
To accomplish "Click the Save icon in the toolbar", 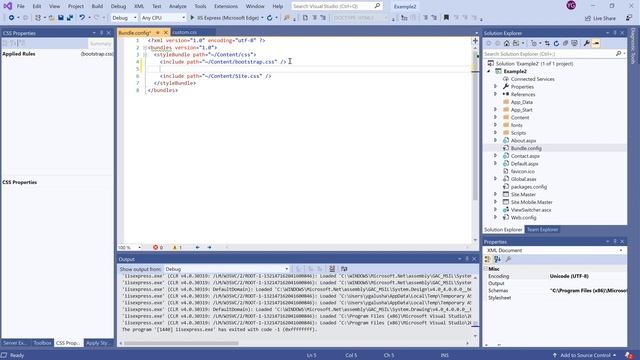I will [61, 18].
